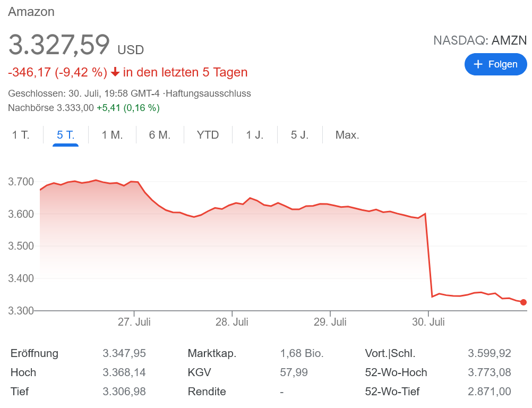The height and width of the screenshot is (408, 532).
Task: Switch to the 1 M. range tab
Action: pos(112,135)
